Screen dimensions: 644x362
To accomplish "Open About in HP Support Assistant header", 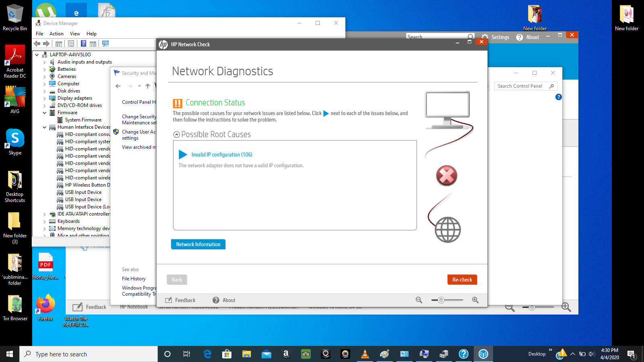I will point(528,37).
